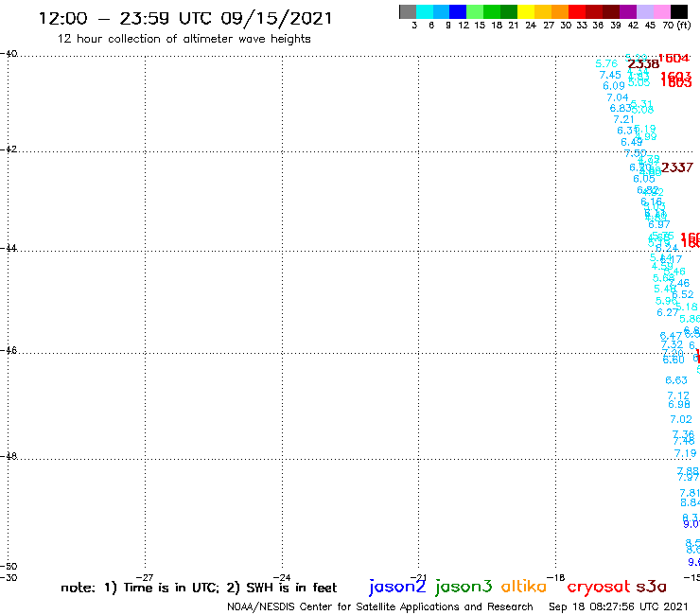Click the wave height value '6.63'
This screenshot has height=615, width=700.
(x=676, y=380)
